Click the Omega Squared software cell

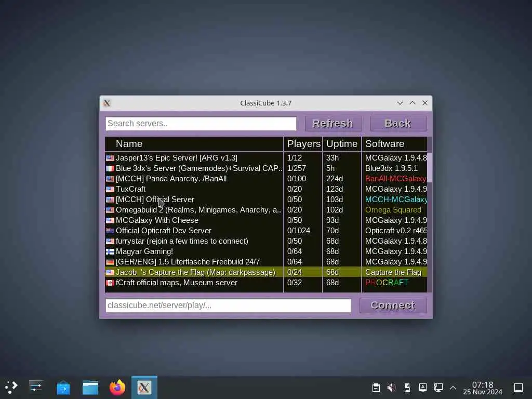tap(393, 210)
